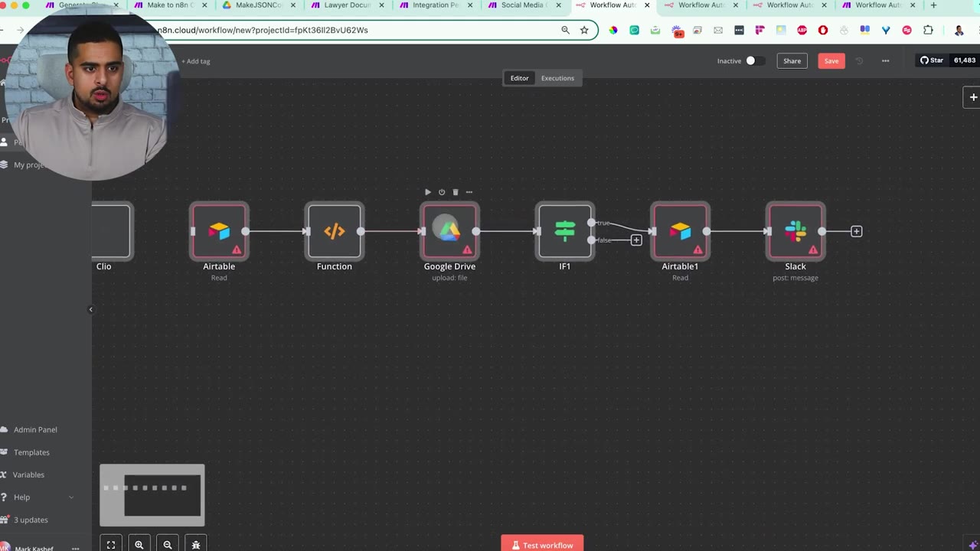This screenshot has height=551, width=980.
Task: Open the Chrome profile avatar
Action: (x=959, y=30)
